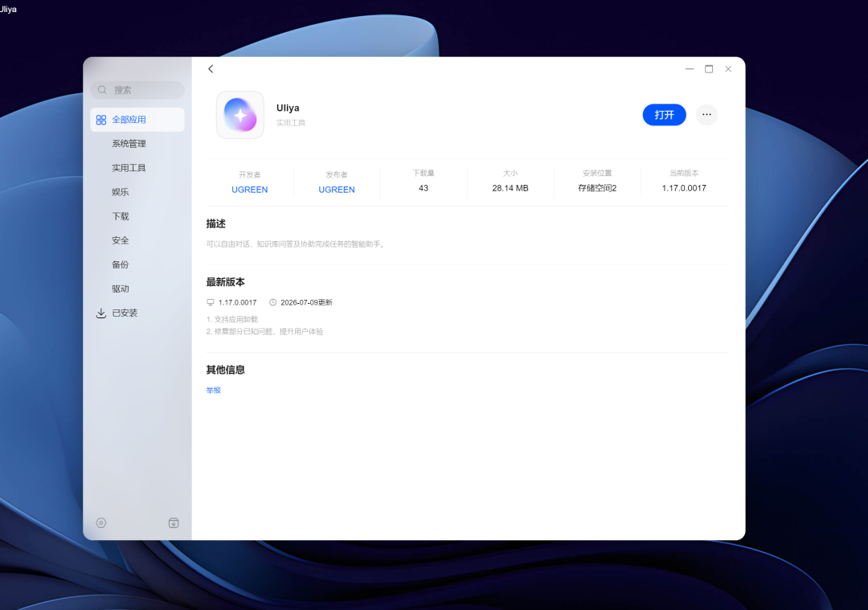The height and width of the screenshot is (610, 868).
Task: Click the search field 搜索
Action: point(137,90)
